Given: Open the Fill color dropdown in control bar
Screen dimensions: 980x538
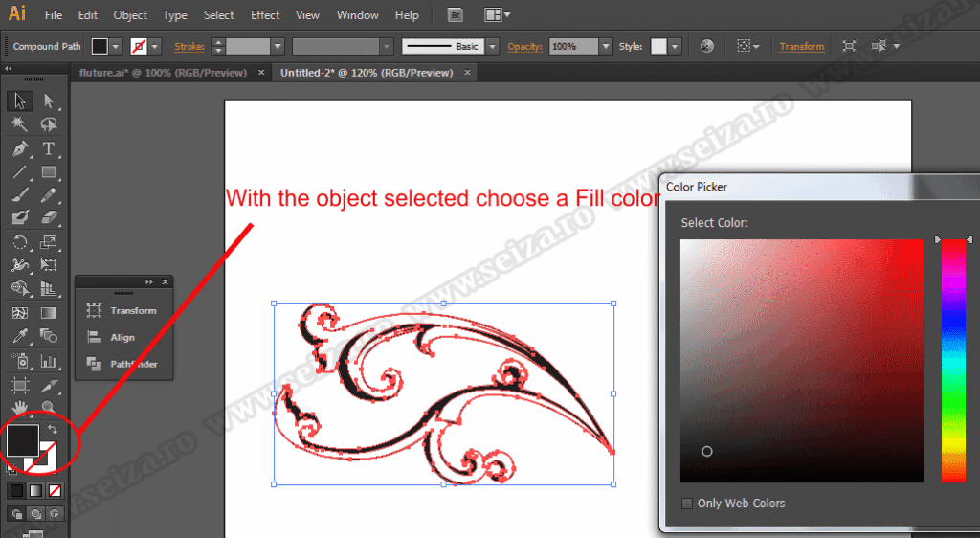Looking at the screenshot, I should pyautogui.click(x=116, y=46).
